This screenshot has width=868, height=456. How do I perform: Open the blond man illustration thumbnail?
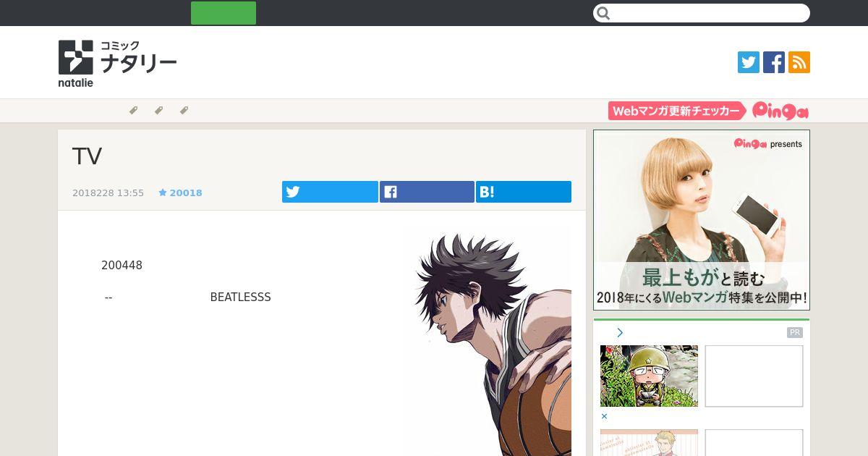(649, 442)
